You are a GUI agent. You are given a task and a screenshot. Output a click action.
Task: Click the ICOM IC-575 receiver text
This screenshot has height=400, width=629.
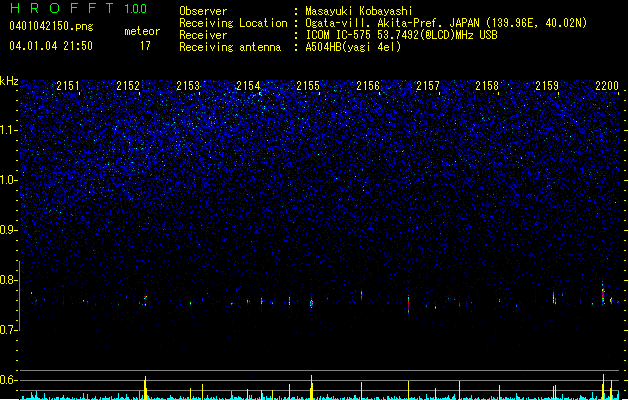tap(401, 35)
